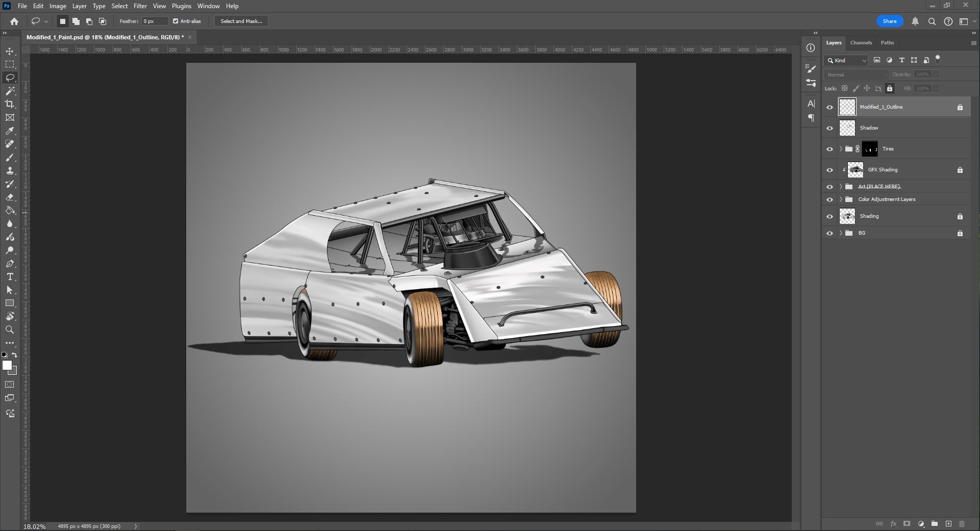Select the Eraser tool
This screenshot has height=531, width=980.
[x=10, y=197]
